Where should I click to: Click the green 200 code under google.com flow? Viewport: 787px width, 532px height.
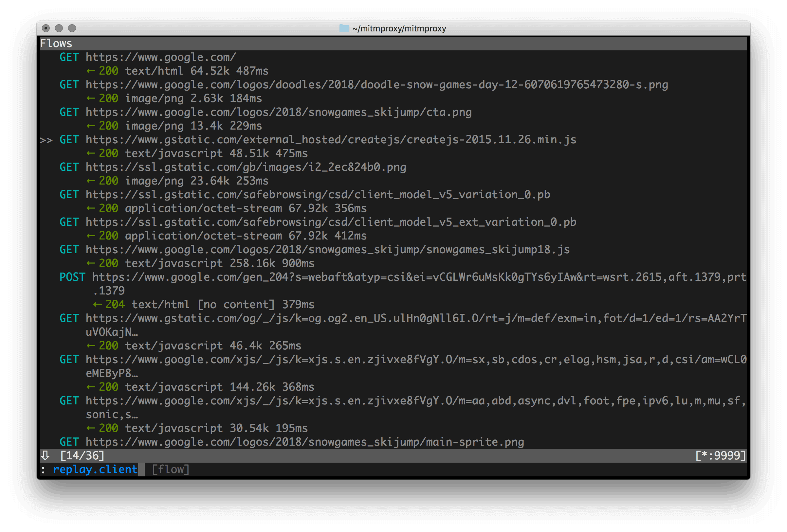[x=109, y=71]
